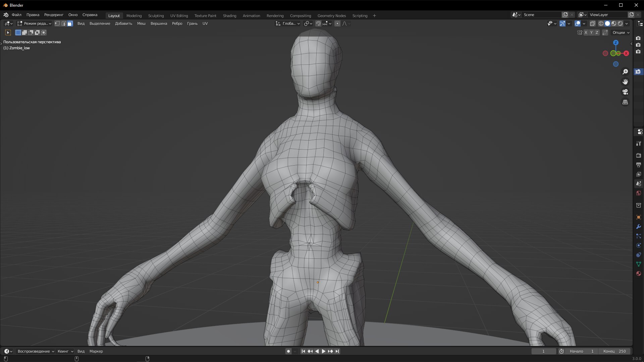Toggle auto keying record button

pyautogui.click(x=288, y=351)
